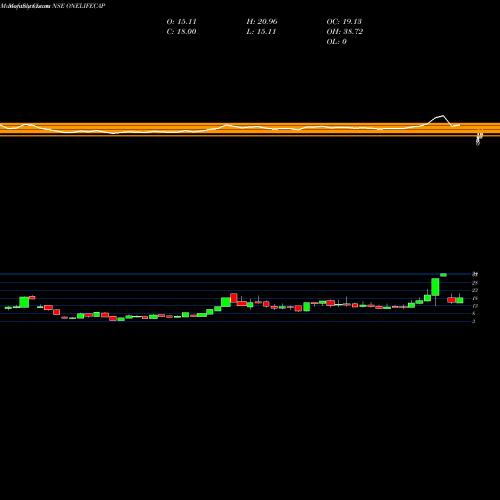Viewport: 500px width, 500px height.
Task: Click the 28 price axis label
Action: tap(475, 283)
